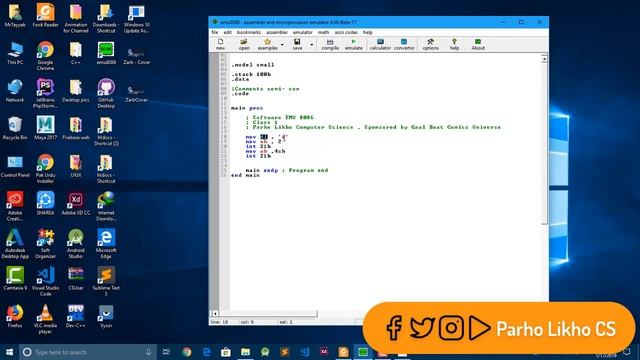Select the VLC media player desktop icon
Screen dimensions: 640x360
point(45,320)
